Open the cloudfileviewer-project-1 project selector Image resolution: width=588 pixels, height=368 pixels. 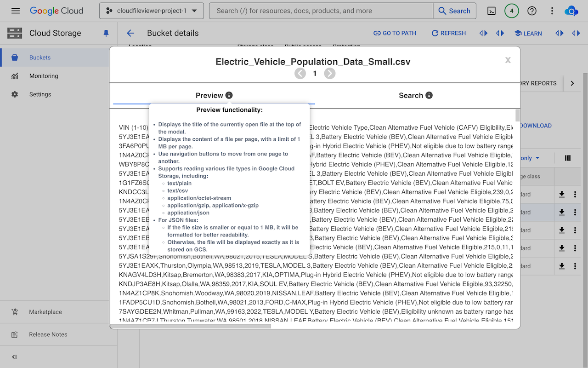[x=151, y=11]
